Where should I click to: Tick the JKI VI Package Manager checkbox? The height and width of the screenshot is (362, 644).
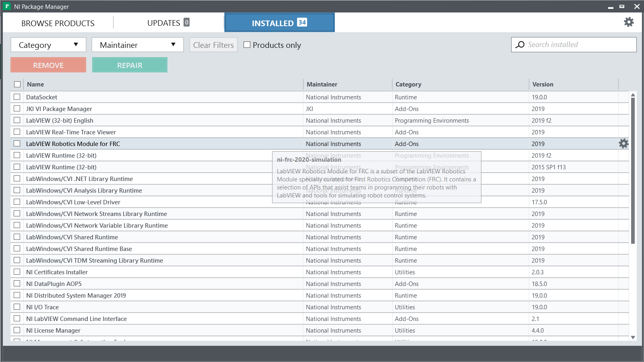(17, 109)
